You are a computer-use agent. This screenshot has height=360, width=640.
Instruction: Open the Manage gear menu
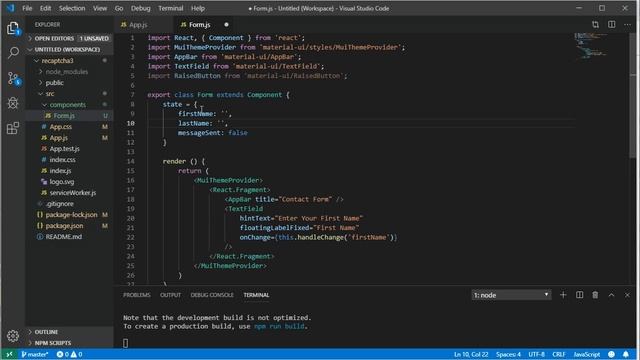(x=13, y=336)
